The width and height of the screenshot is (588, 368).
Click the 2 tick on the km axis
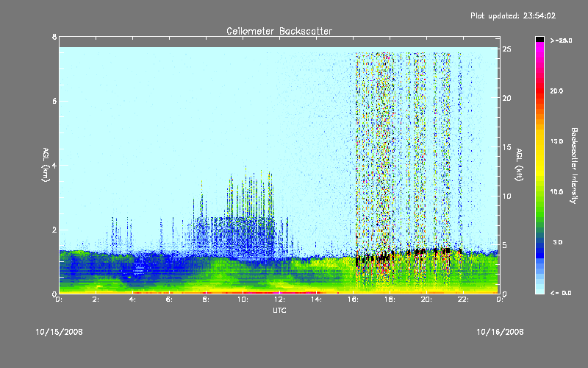tap(54, 230)
